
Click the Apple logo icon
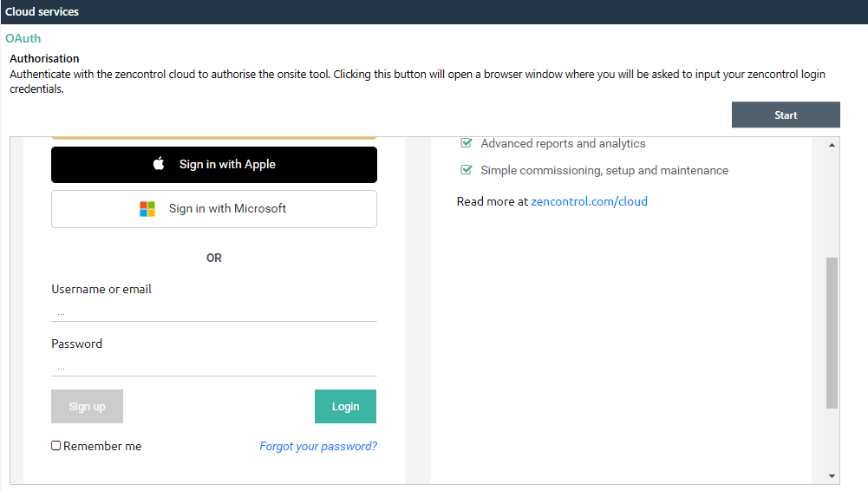pyautogui.click(x=159, y=163)
